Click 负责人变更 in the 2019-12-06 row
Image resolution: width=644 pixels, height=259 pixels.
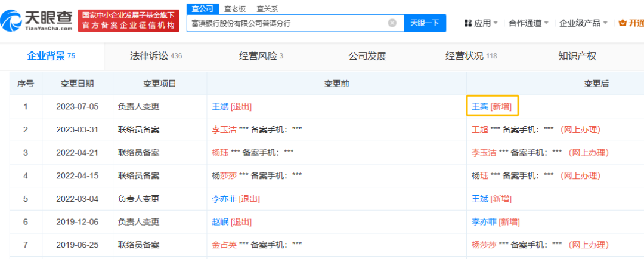coord(138,222)
